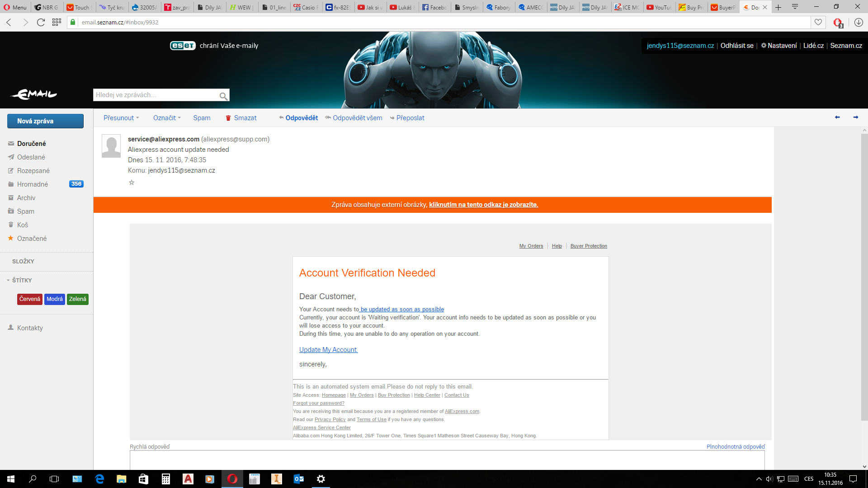Viewport: 868px width, 488px height.
Task: Bookmark the page with the heart icon
Action: (x=818, y=22)
